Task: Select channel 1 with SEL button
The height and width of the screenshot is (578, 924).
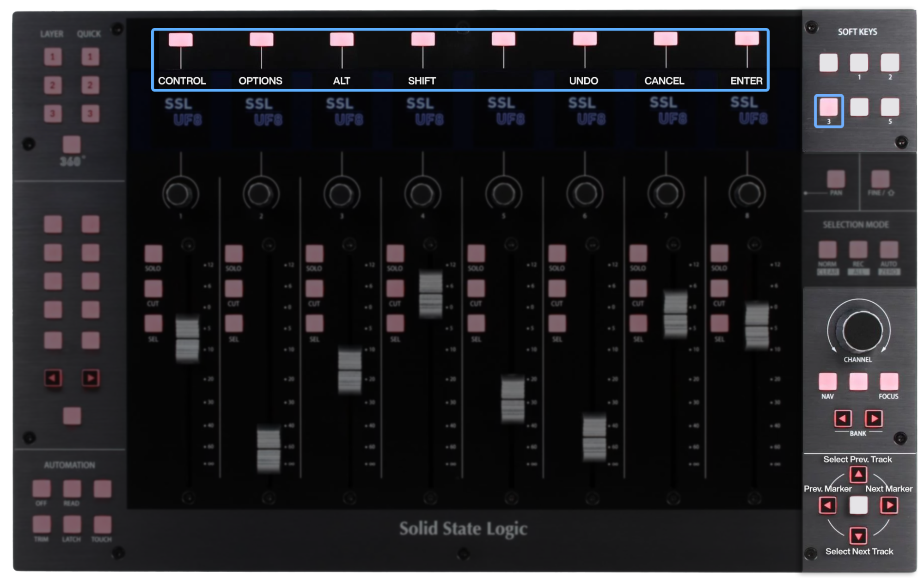Action: coord(153,324)
